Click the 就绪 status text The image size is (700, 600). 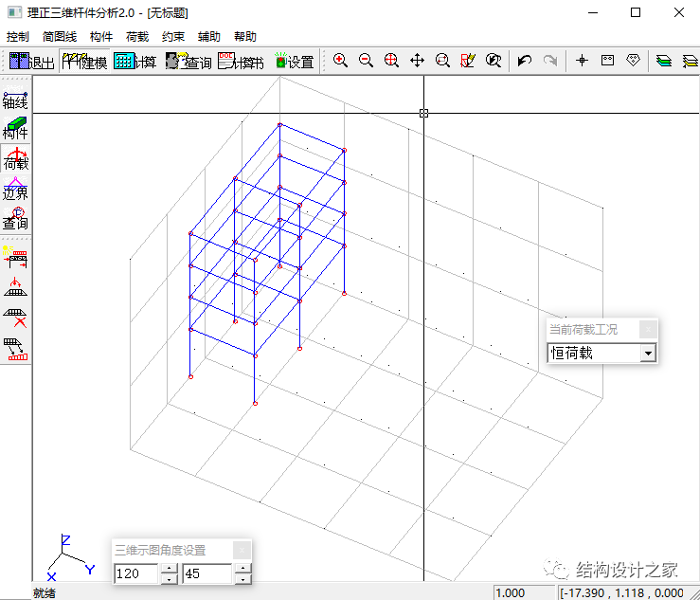45,593
